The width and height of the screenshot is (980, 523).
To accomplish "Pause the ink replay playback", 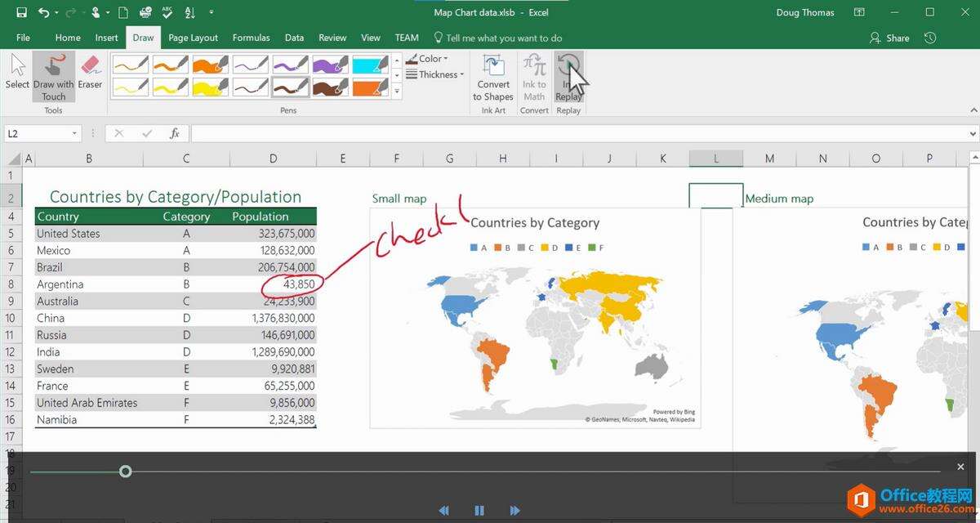I will coord(479,510).
